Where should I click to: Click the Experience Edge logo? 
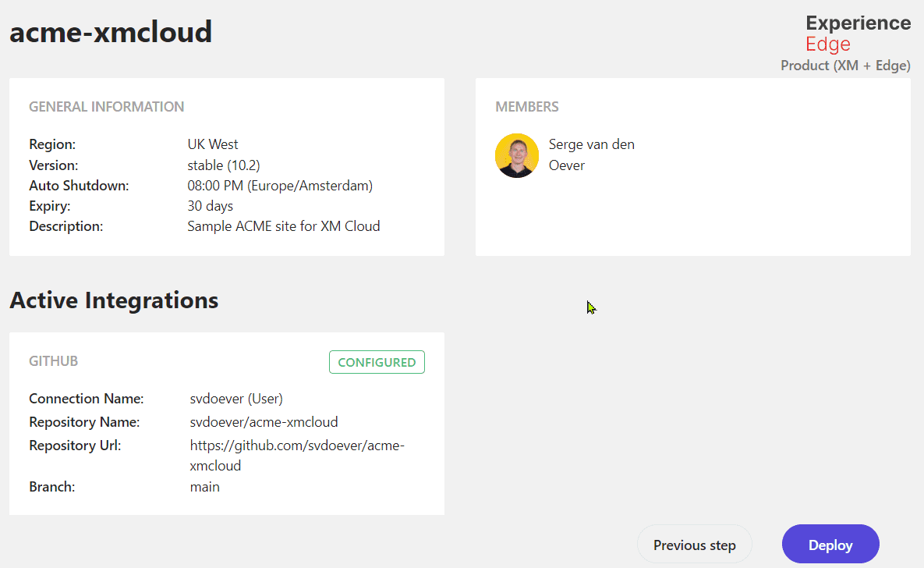click(858, 34)
